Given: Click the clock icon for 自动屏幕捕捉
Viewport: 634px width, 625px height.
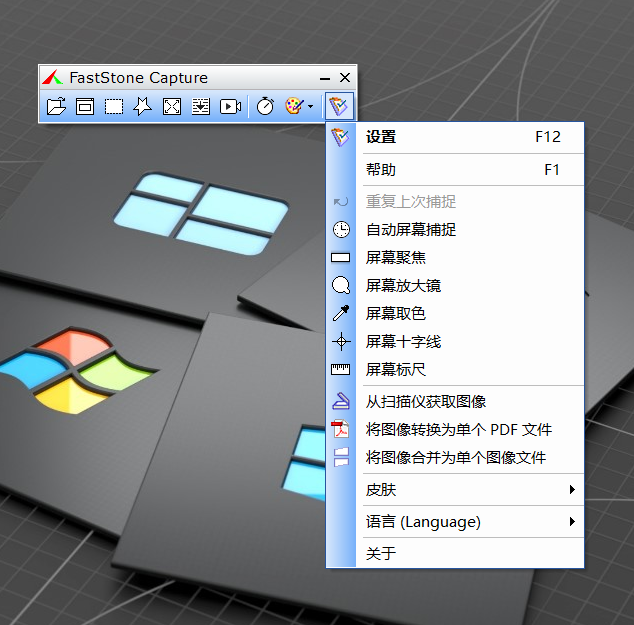Looking at the screenshot, I should tap(341, 230).
